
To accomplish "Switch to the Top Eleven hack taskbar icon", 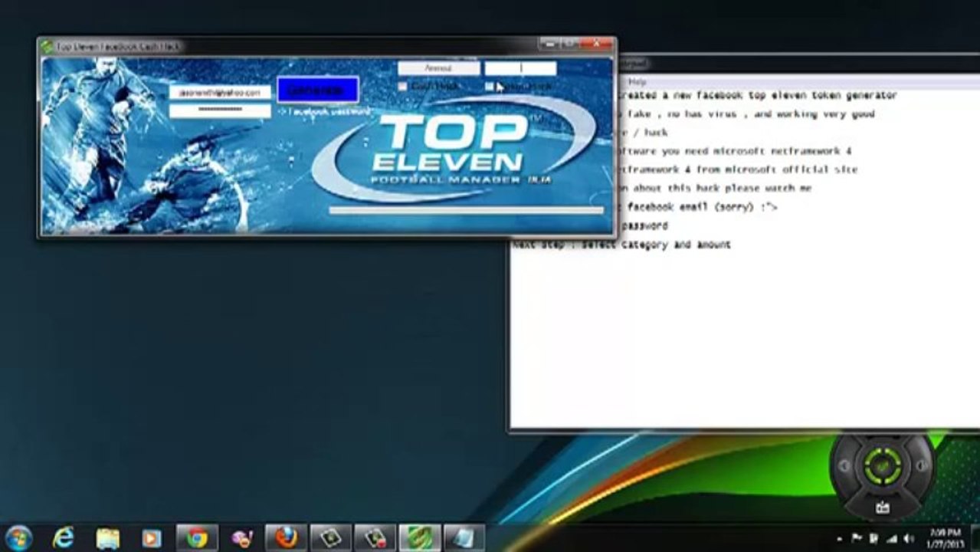I will coord(419,537).
